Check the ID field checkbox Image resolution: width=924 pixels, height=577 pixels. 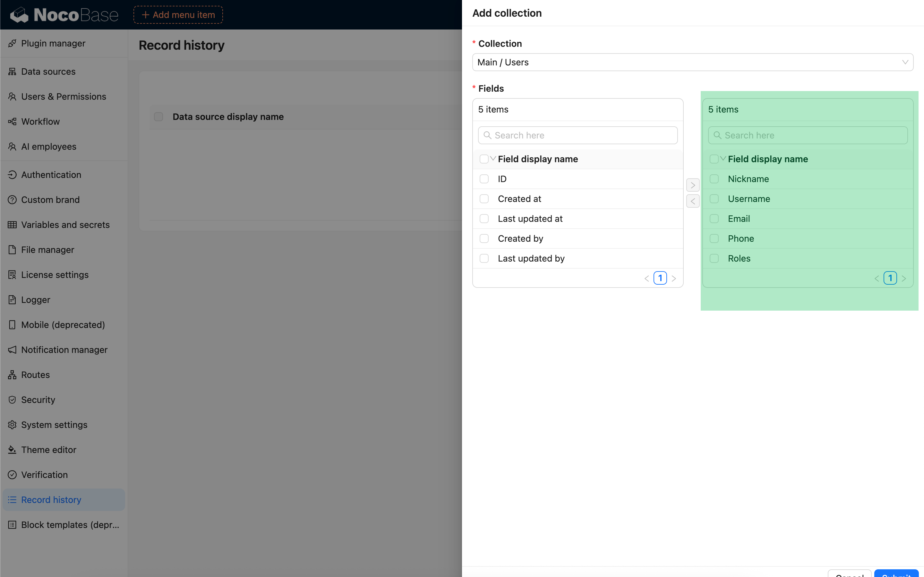click(x=484, y=179)
